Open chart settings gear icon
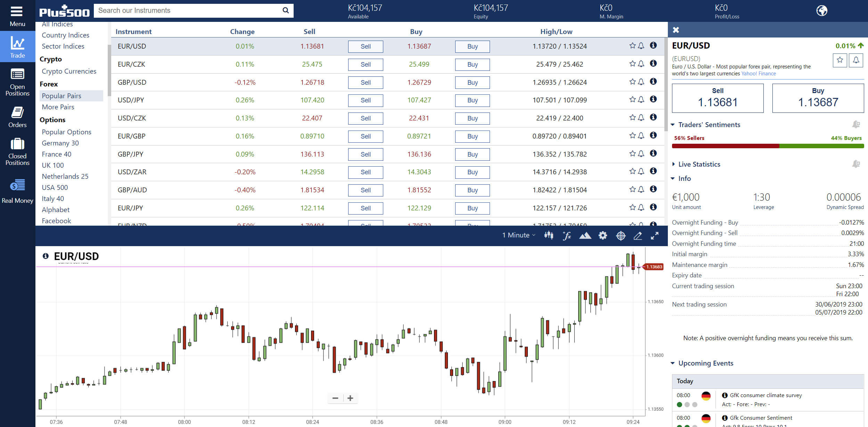Screen dimensions: 868x427 [x=603, y=236]
